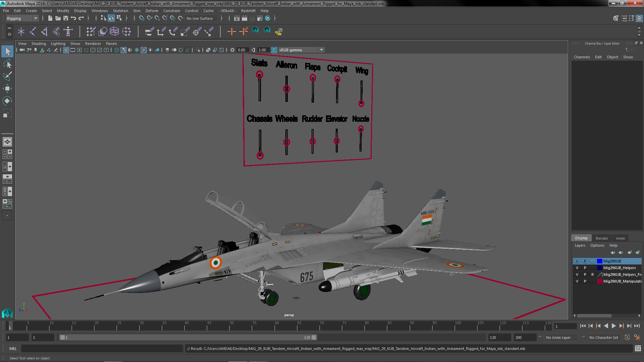Image resolution: width=644 pixels, height=362 pixels.
Task: Toggle visibility V of Mig29KUB layer
Action: coord(577,261)
